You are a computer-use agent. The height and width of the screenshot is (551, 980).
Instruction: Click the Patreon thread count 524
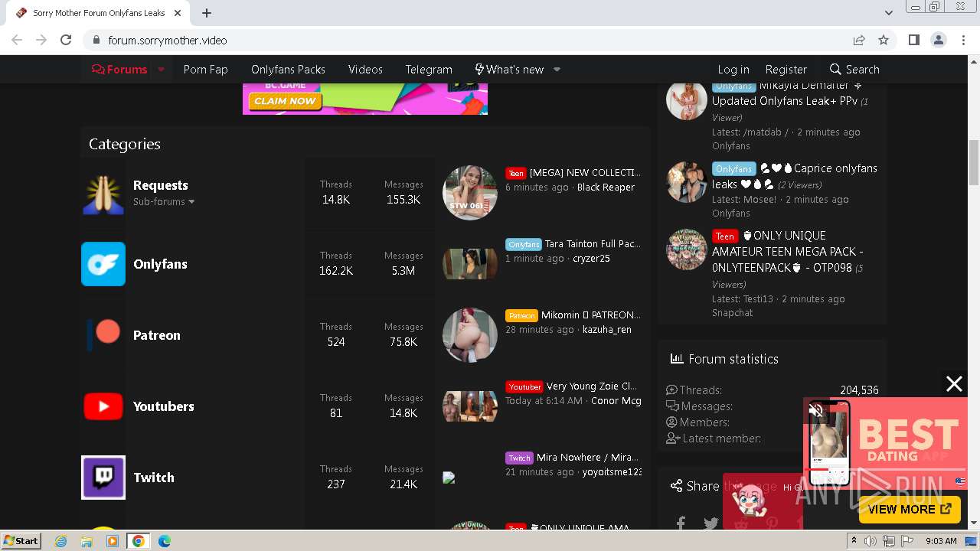coord(336,342)
